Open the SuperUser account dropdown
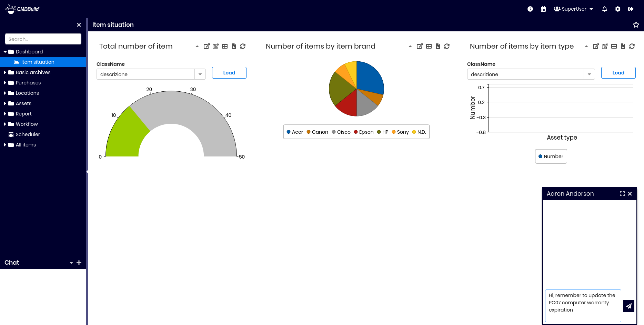 coord(573,9)
